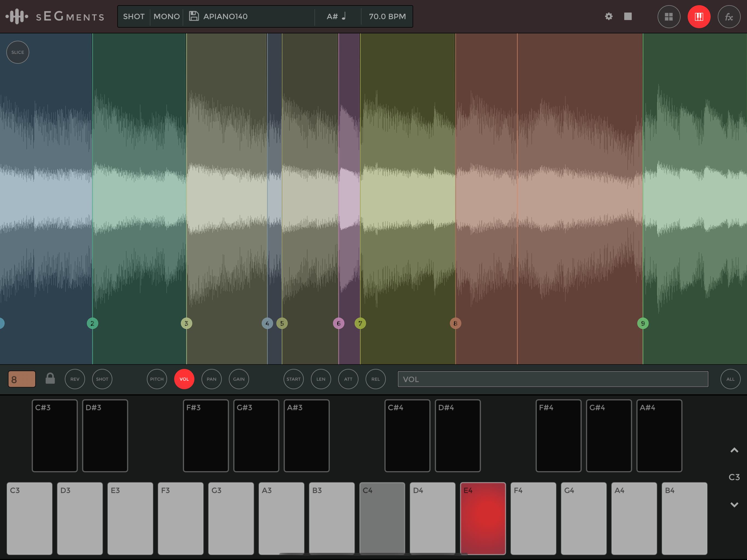This screenshot has width=747, height=560.
Task: Click the VOL value slider bar
Action: point(553,379)
